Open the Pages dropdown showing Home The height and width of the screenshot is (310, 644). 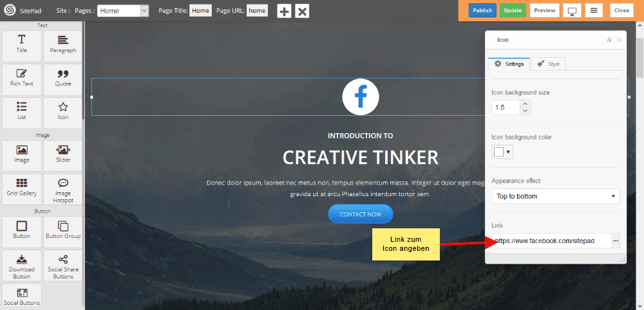pos(123,11)
